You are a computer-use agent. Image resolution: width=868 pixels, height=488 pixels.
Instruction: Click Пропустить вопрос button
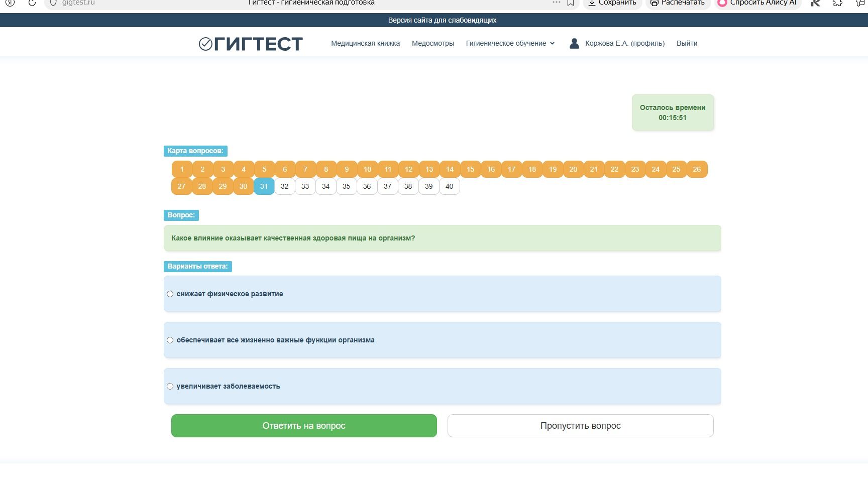(x=580, y=426)
